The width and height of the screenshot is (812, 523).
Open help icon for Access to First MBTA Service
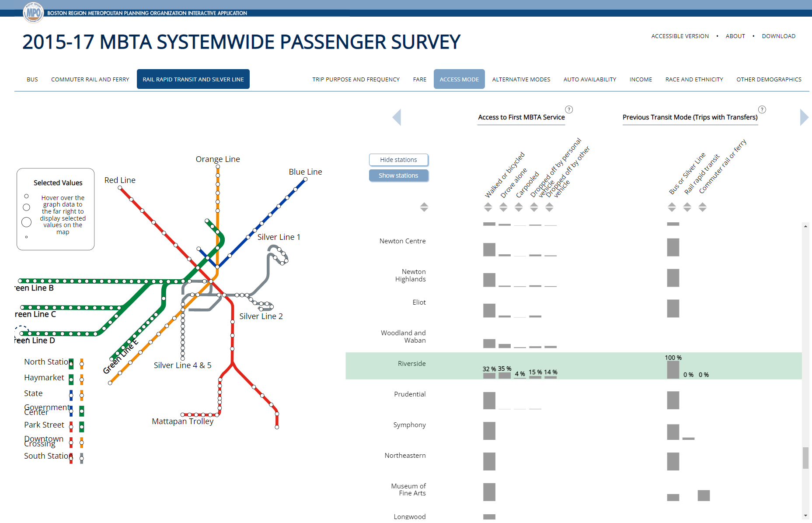coord(569,109)
